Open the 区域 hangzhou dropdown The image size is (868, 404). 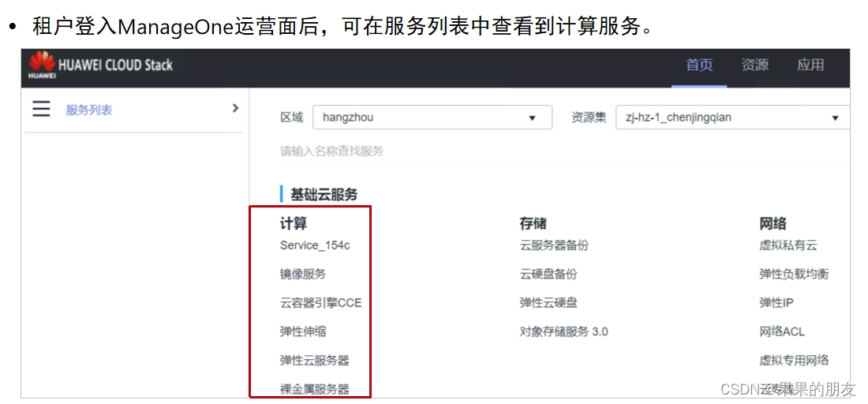(432, 118)
